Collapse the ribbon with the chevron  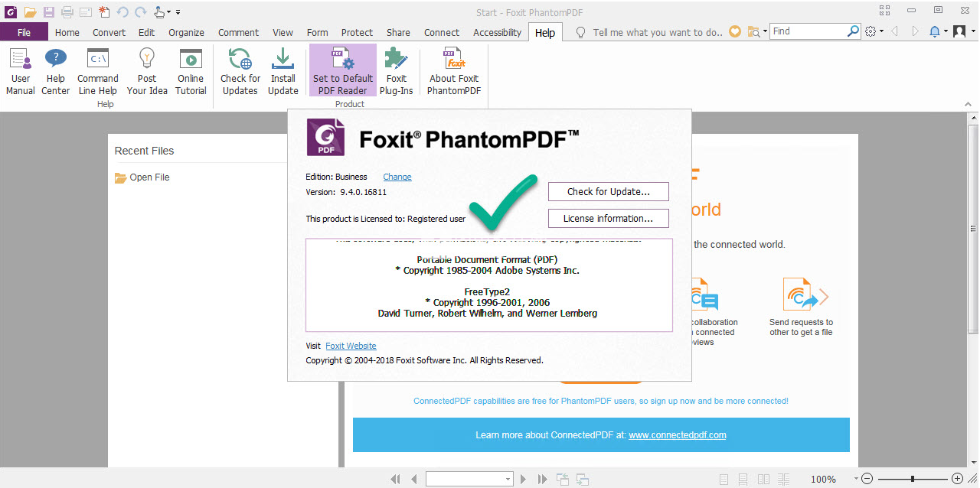pyautogui.click(x=969, y=102)
